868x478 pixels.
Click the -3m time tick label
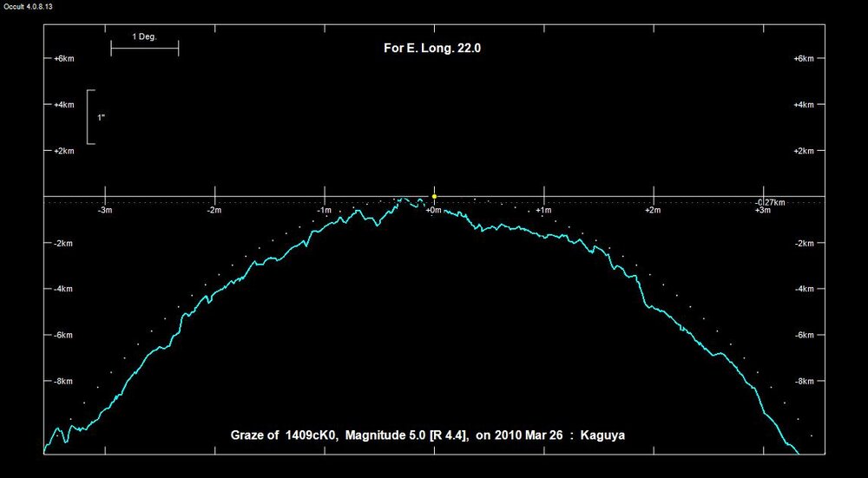pyautogui.click(x=104, y=211)
